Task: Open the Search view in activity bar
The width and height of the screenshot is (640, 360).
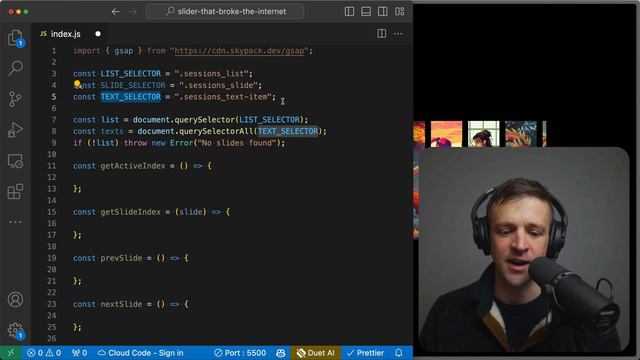Action: [16, 68]
